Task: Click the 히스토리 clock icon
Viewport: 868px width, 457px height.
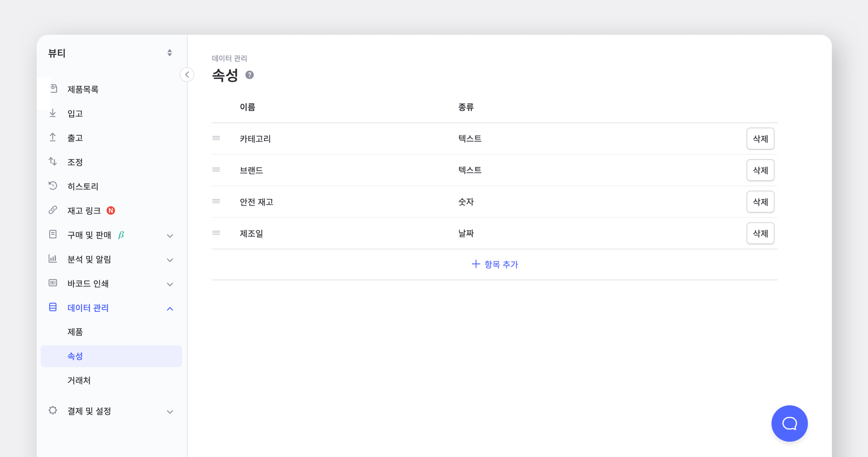Action: click(x=53, y=186)
